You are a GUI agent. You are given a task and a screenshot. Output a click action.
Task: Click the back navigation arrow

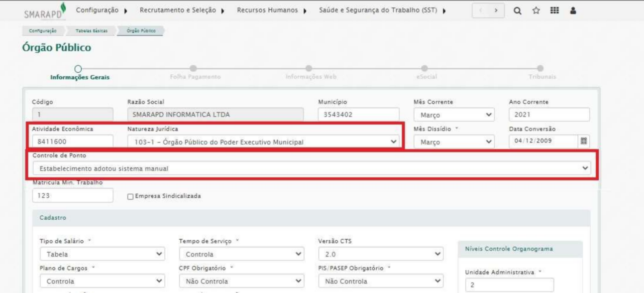[482, 11]
